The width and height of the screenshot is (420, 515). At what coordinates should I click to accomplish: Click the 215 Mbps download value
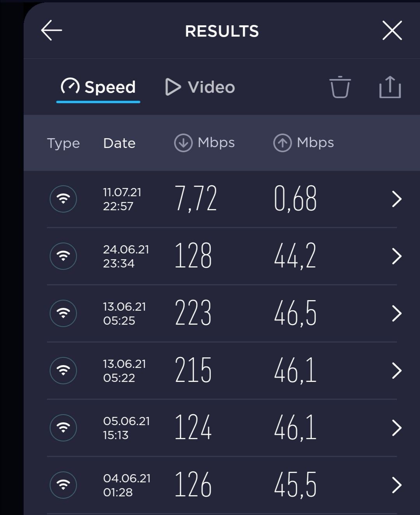(x=193, y=370)
